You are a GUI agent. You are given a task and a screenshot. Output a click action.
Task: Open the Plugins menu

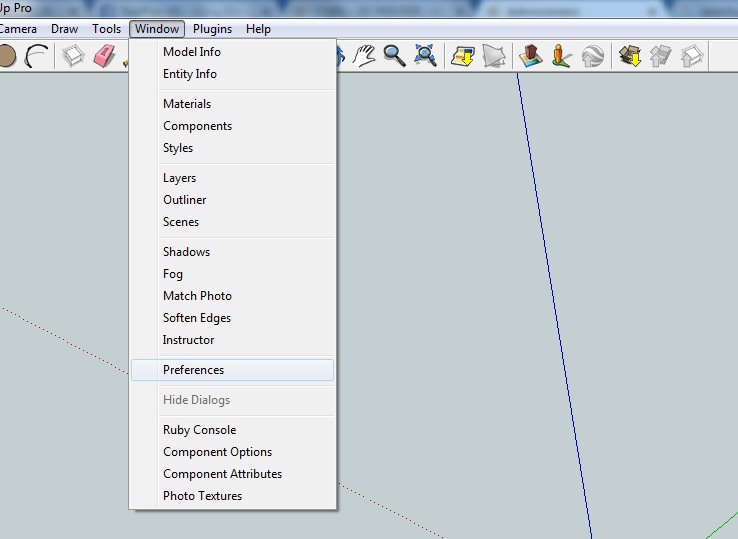tap(212, 29)
